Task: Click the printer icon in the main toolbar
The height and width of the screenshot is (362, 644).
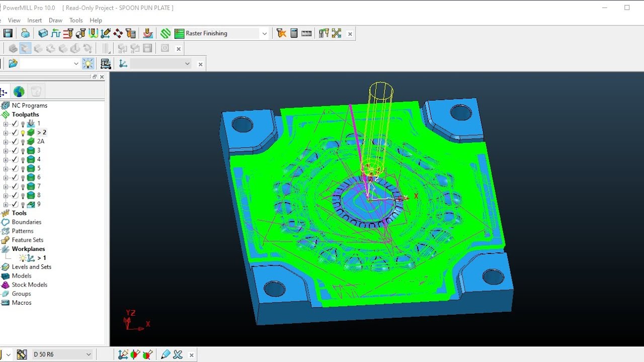Action: click(x=25, y=33)
